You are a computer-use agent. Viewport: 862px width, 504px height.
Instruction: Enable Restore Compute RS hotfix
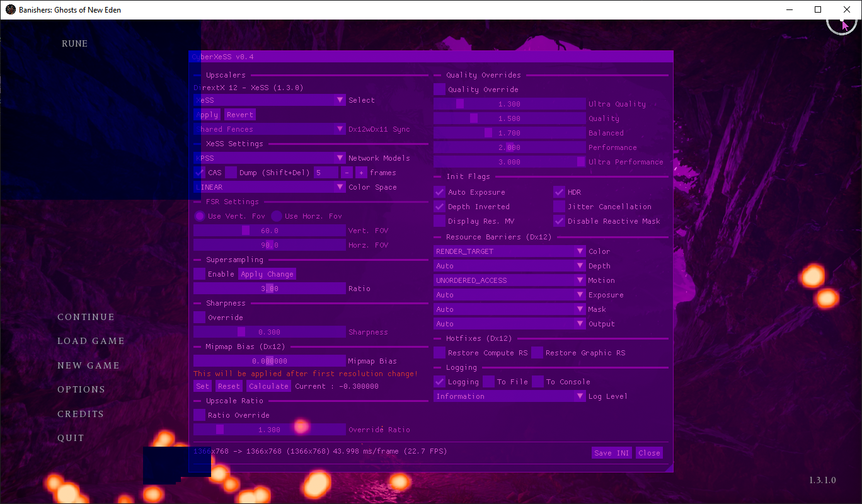pyautogui.click(x=439, y=353)
